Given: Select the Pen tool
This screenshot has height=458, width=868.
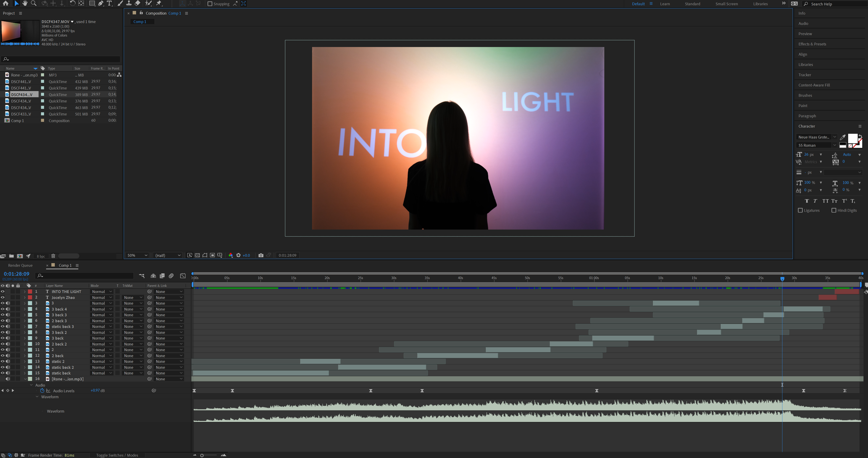Looking at the screenshot, I should pyautogui.click(x=101, y=3).
